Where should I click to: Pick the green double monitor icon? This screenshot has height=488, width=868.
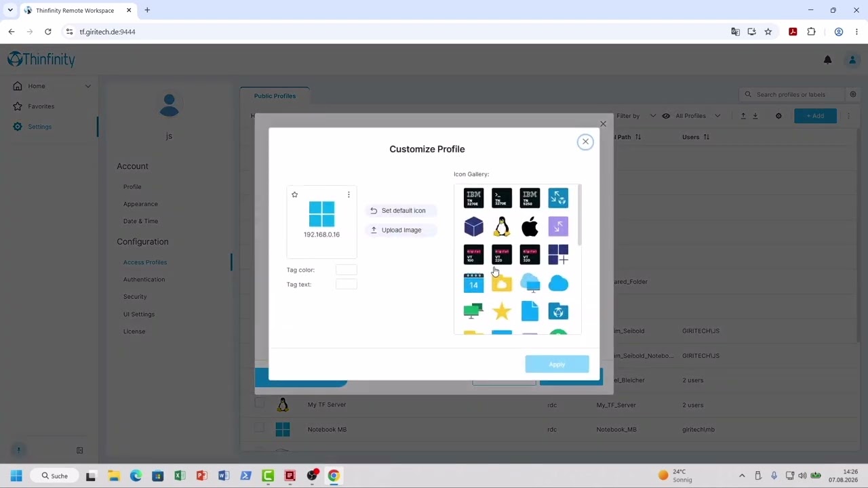pyautogui.click(x=473, y=311)
